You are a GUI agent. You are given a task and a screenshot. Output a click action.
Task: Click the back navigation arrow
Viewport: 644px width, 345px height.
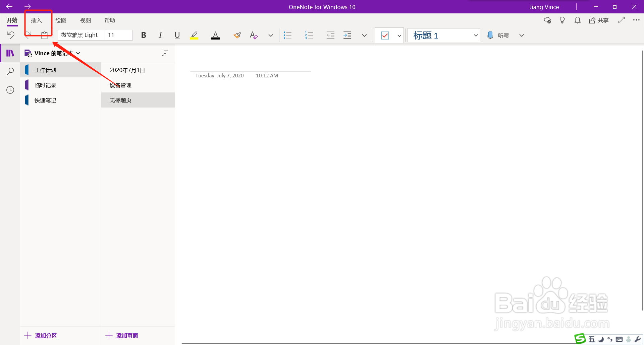[9, 7]
